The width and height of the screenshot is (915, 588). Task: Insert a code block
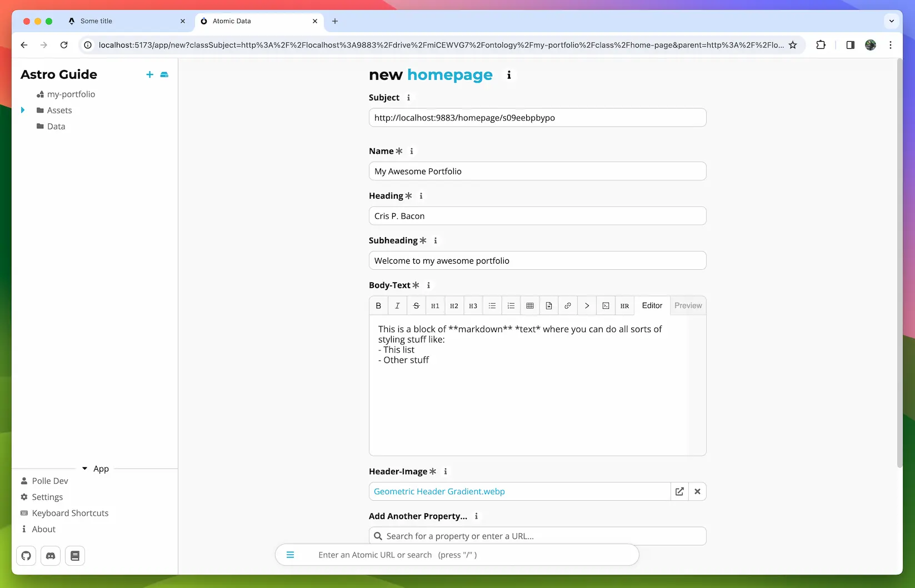pos(606,306)
